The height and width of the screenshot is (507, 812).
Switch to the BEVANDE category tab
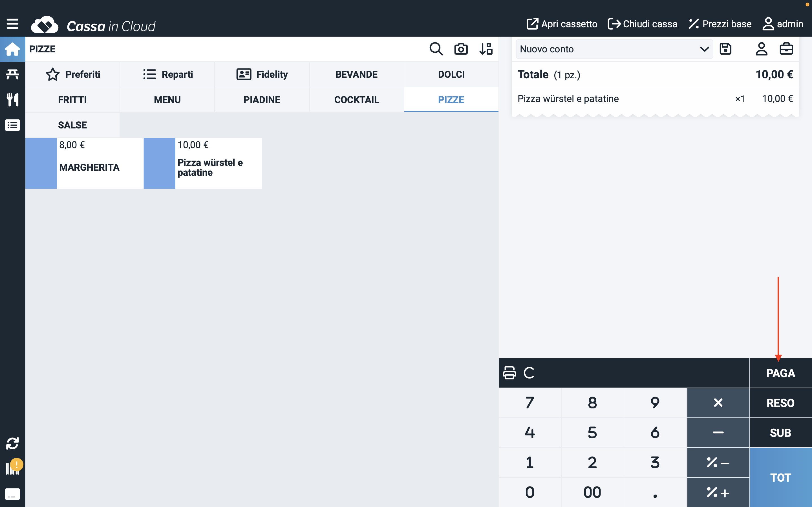point(356,74)
